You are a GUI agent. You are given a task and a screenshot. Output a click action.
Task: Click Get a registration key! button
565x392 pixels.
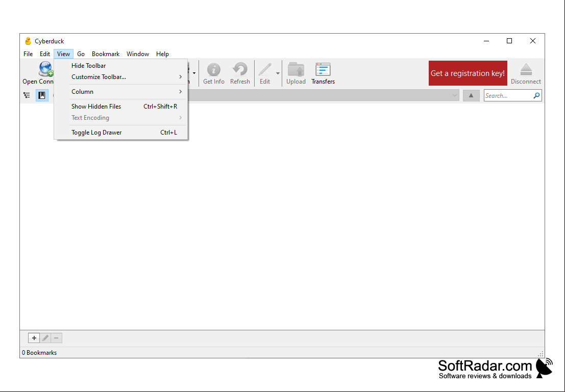(468, 73)
